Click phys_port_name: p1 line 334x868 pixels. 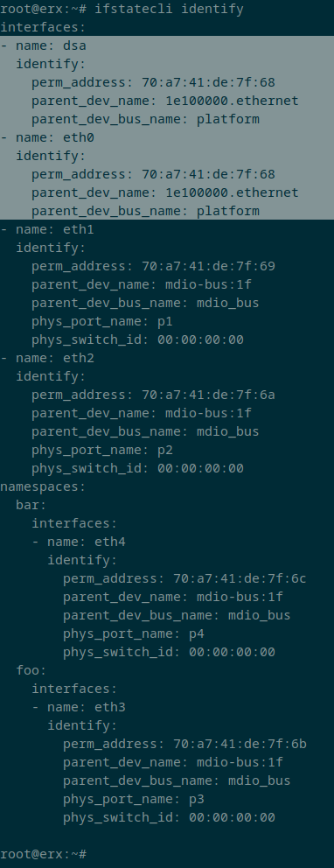102,321
